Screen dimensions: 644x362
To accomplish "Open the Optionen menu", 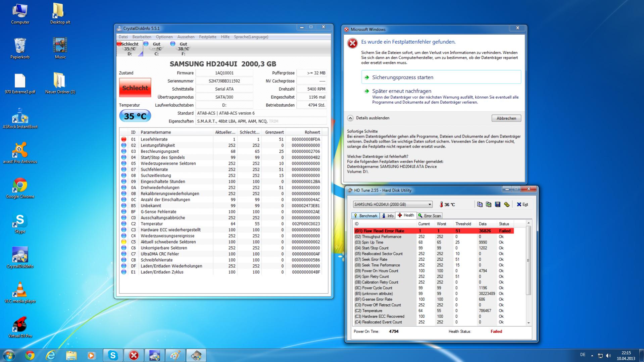I will coord(164,37).
